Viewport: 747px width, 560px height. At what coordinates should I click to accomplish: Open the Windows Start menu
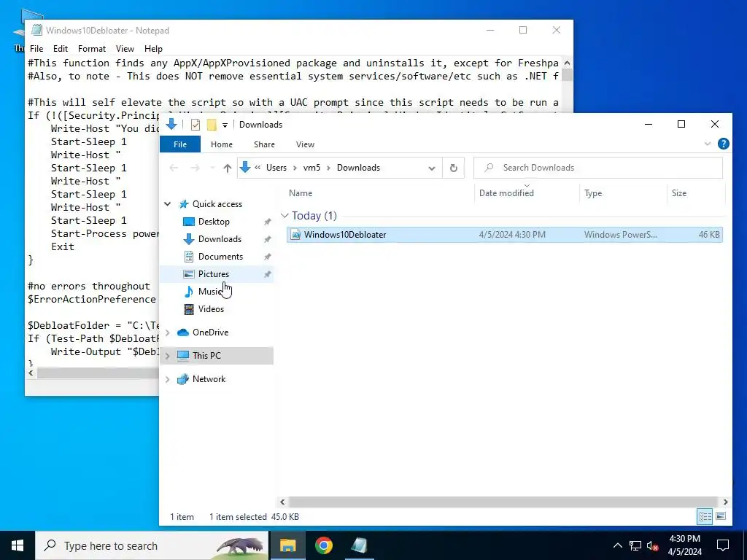[18, 545]
